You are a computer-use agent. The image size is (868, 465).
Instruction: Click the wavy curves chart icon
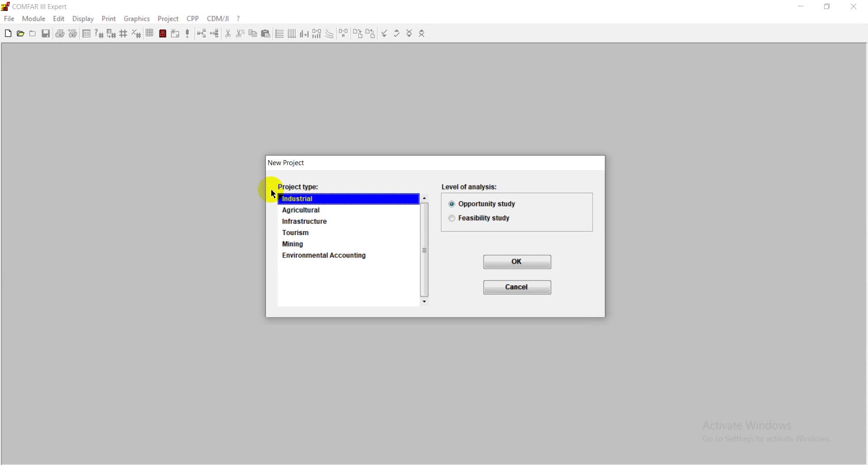coord(330,33)
